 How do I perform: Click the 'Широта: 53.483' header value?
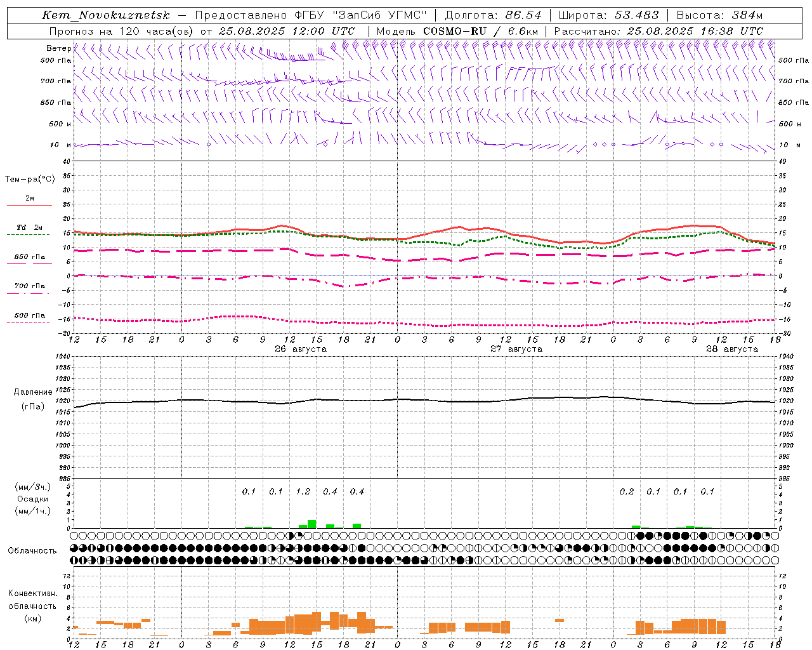point(608,15)
